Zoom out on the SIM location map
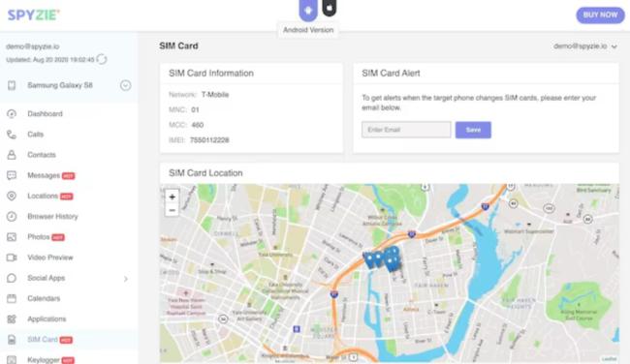Screen dimensions: 630x364 [172, 210]
